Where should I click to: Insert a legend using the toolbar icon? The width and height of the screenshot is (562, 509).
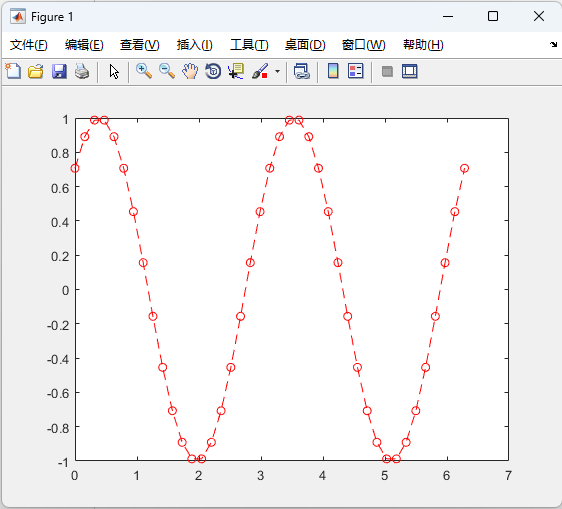[356, 71]
